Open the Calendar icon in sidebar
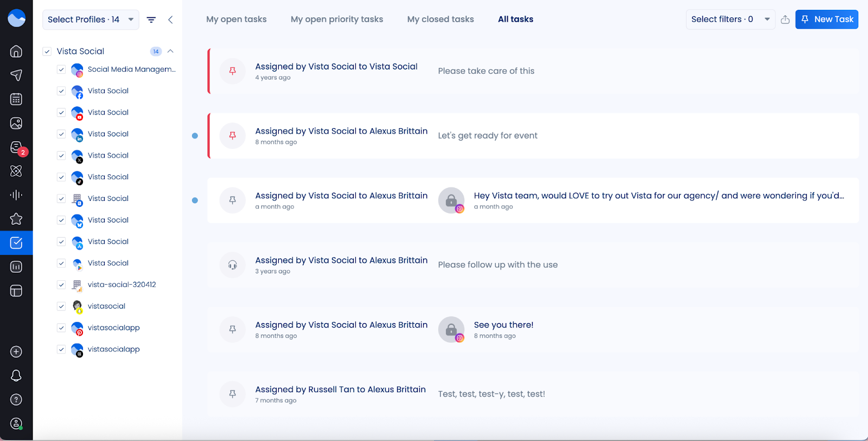 pyautogui.click(x=16, y=99)
